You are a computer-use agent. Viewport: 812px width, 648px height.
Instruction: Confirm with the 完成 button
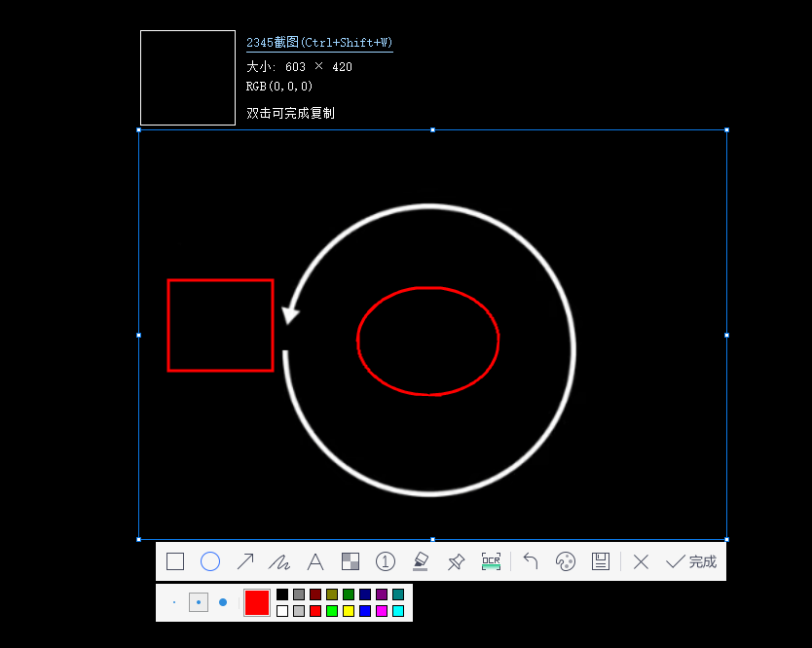[x=691, y=561]
